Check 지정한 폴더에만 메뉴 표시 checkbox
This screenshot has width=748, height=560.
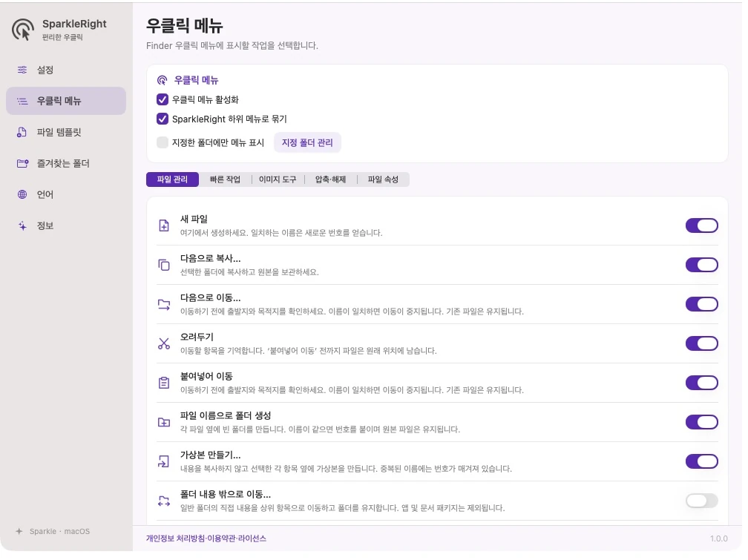click(x=163, y=142)
